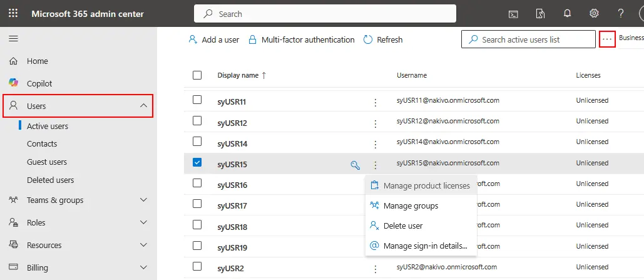Click the Licenses column header
Viewport: 644px width, 280px height.
588,75
